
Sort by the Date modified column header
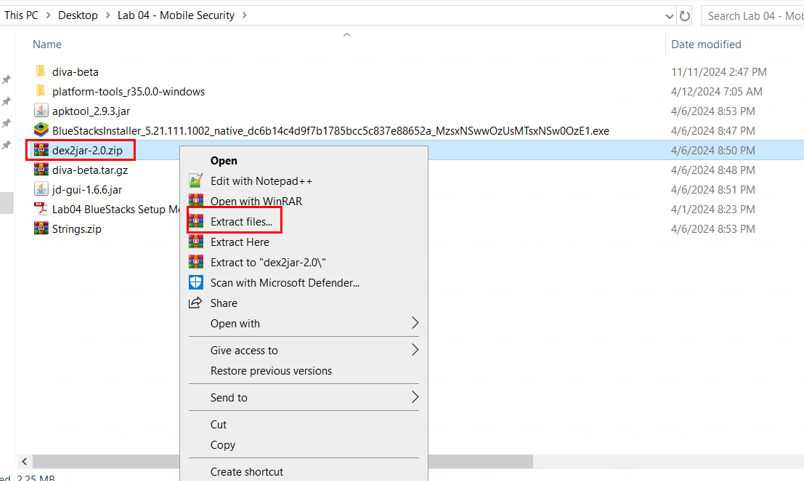pyautogui.click(x=706, y=45)
